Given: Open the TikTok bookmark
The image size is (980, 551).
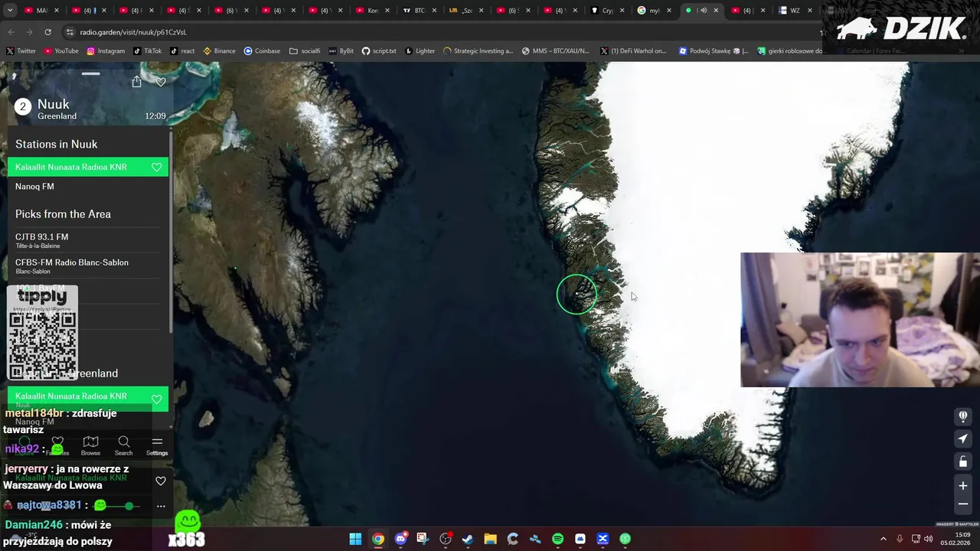Looking at the screenshot, I should [147, 51].
